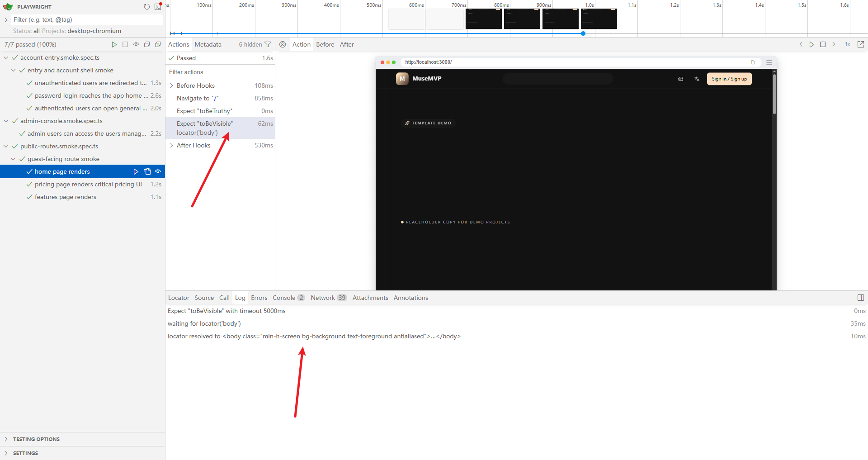Open the Network tab

pyautogui.click(x=329, y=298)
